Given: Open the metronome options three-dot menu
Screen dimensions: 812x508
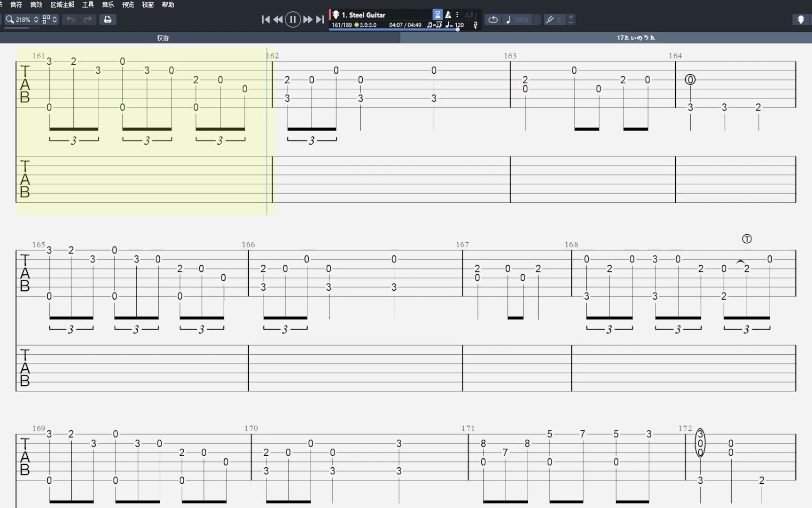Looking at the screenshot, I should (x=457, y=15).
